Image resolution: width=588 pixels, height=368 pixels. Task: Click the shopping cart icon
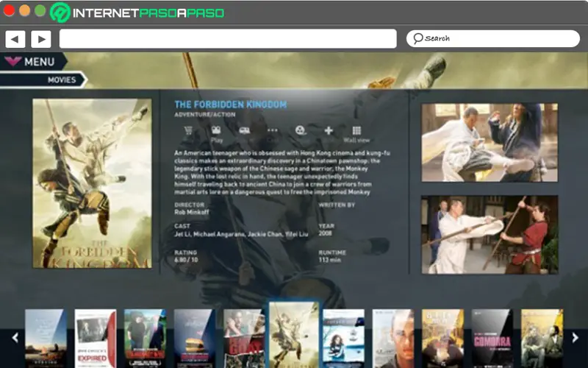[188, 131]
